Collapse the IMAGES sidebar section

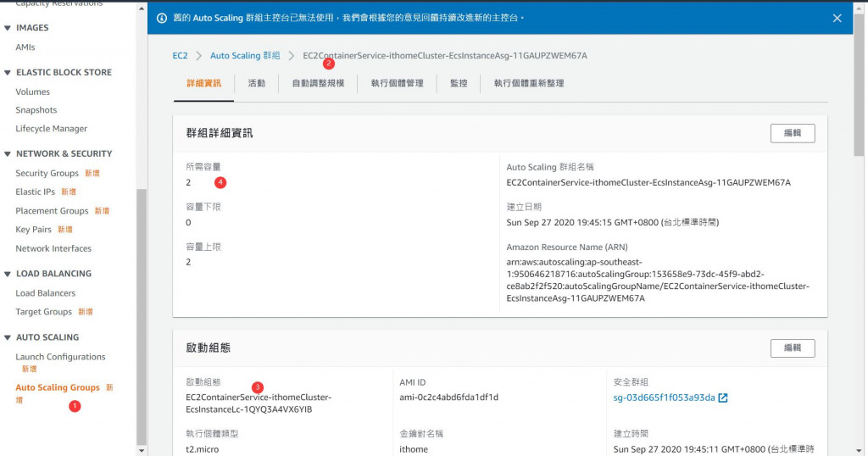(x=7, y=28)
